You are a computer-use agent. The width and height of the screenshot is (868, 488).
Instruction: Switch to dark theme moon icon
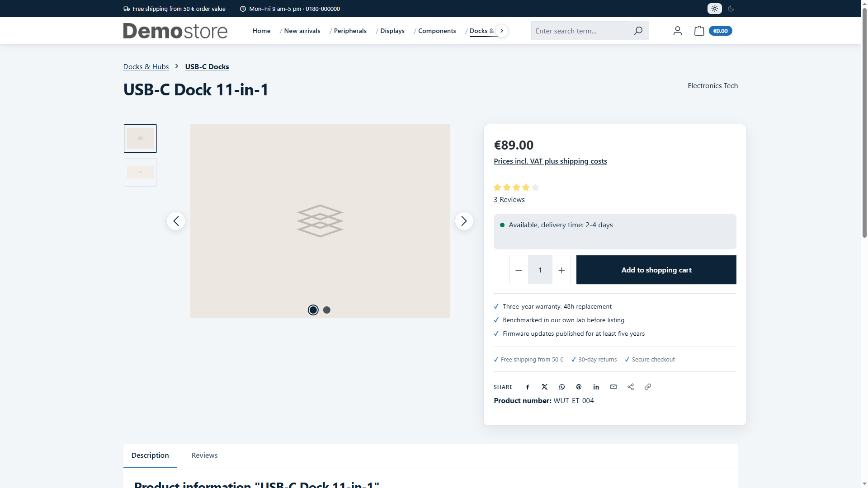pyautogui.click(x=731, y=9)
